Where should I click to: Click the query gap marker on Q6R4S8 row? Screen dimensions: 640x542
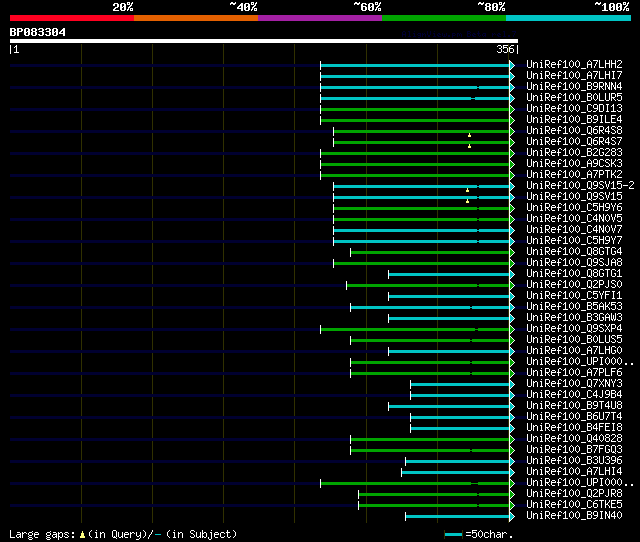point(469,135)
